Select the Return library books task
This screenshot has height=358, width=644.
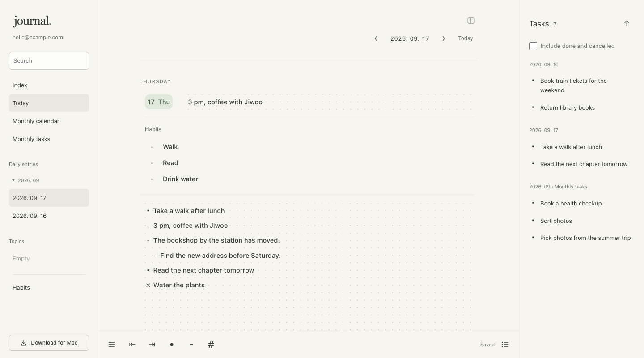pyautogui.click(x=568, y=107)
